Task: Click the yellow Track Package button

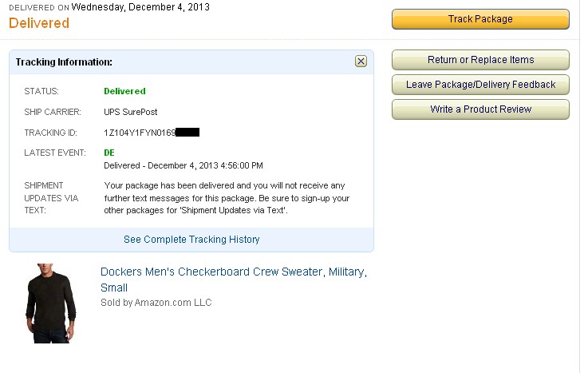Action: tap(480, 19)
